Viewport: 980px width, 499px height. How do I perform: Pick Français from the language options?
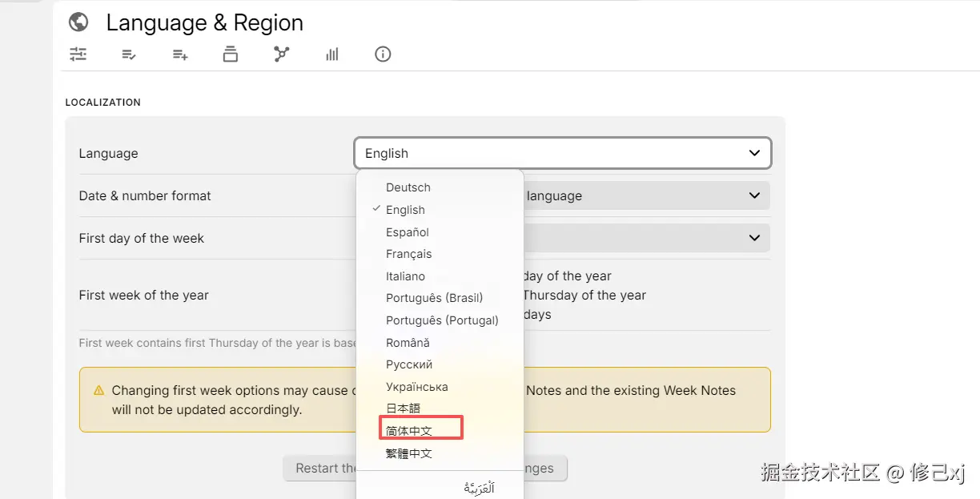(x=408, y=254)
